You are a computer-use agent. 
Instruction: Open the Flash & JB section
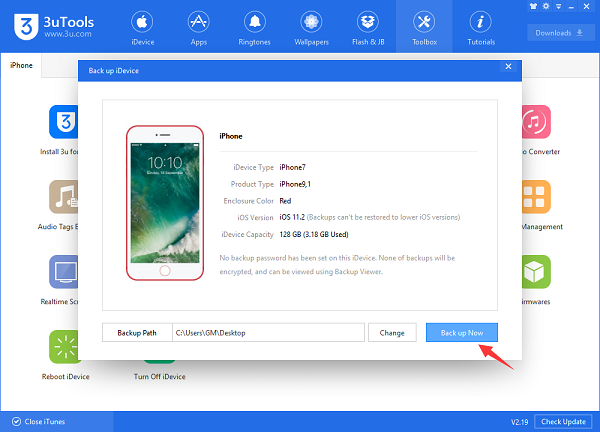[368, 28]
